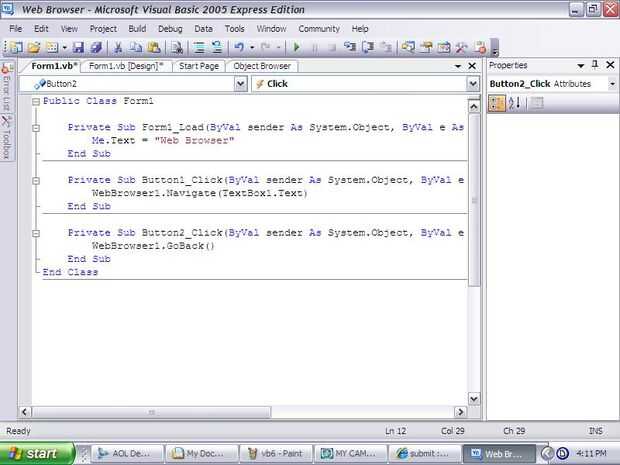Open the Toolbox side tab

click(x=6, y=137)
